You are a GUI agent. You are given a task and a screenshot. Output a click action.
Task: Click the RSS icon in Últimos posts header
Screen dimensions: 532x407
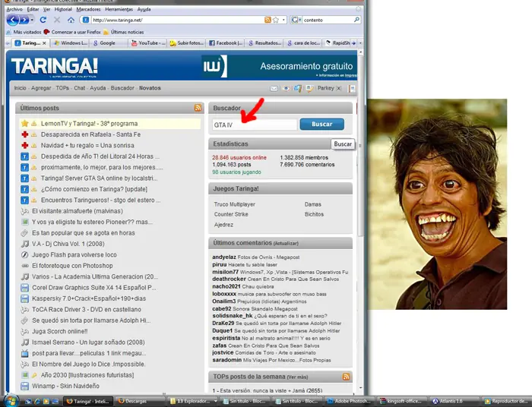click(198, 108)
